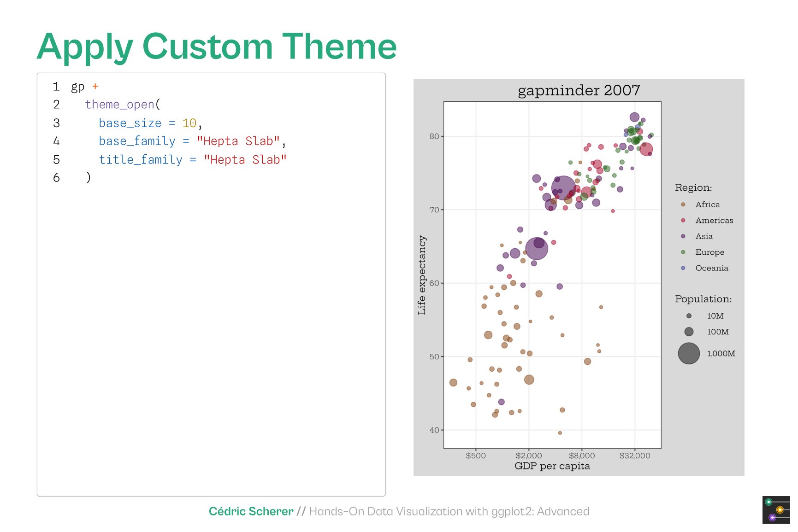Click the Apply Custom Theme heading
Image resolution: width=798 pixels, height=532 pixels.
(x=217, y=46)
